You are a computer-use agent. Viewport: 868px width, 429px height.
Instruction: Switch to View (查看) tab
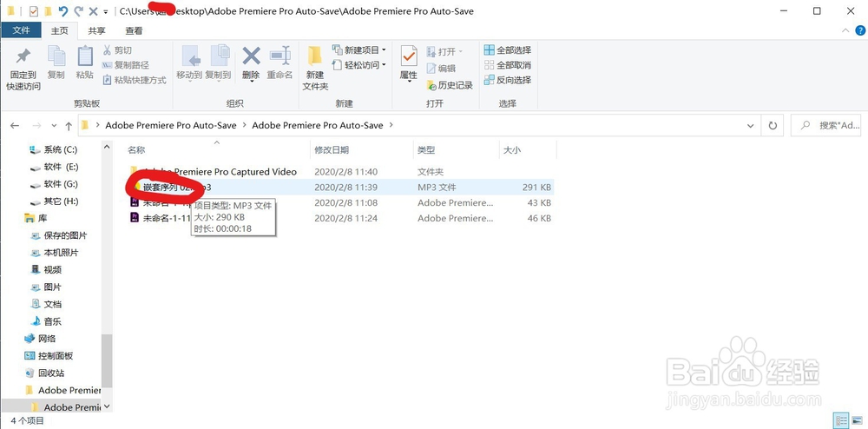(134, 31)
